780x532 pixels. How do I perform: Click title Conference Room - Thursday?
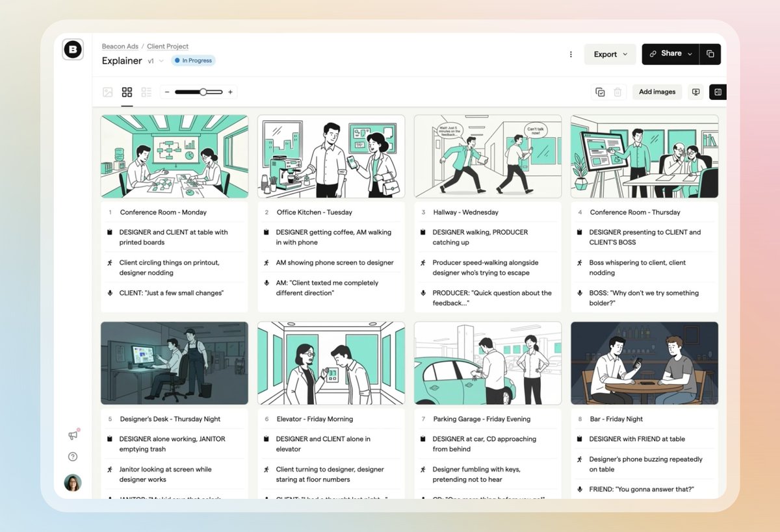coord(635,212)
